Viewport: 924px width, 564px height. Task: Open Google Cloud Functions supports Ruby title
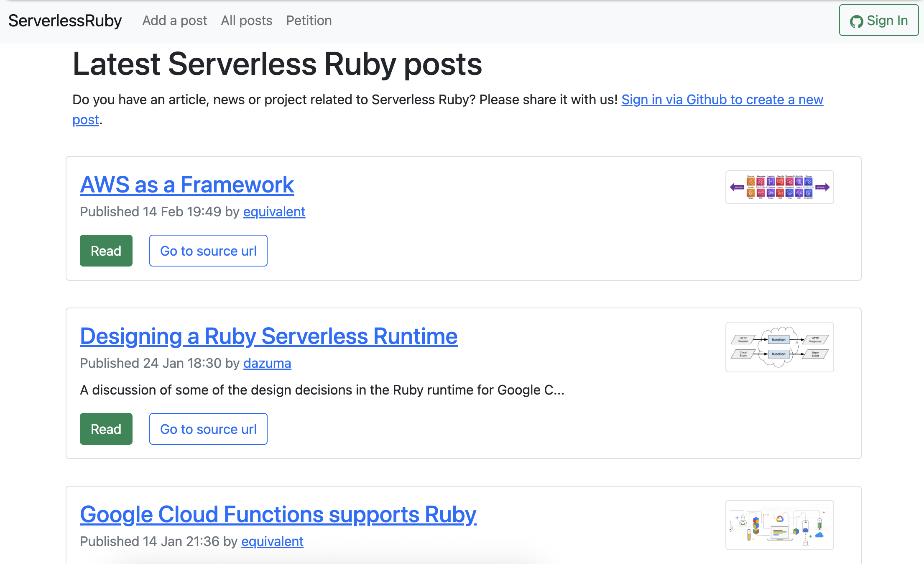pos(278,514)
